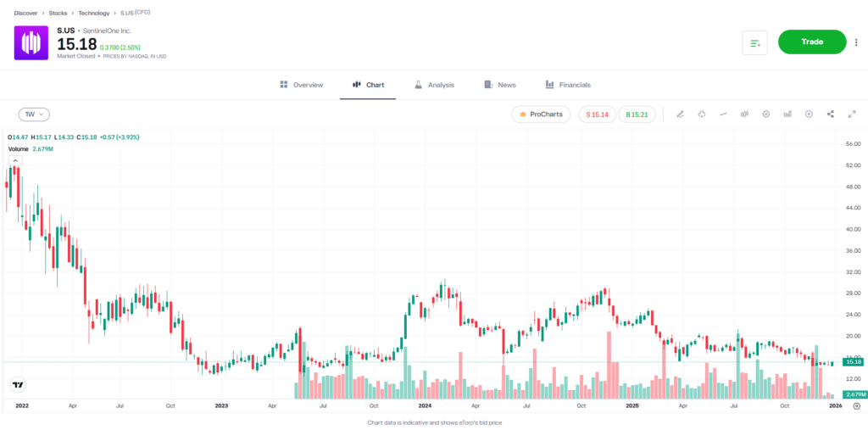
Task: Share the chart via share icon
Action: tap(831, 114)
